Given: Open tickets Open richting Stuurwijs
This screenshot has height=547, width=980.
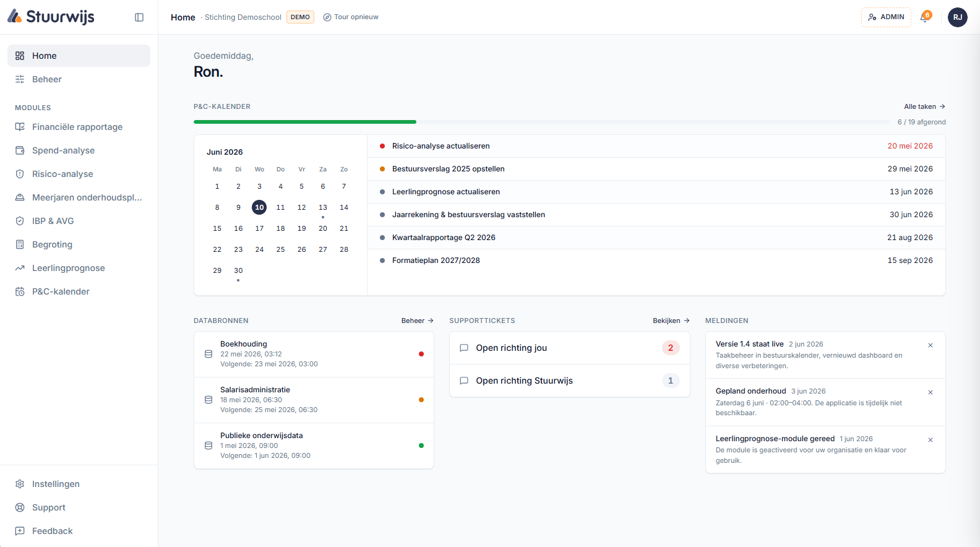Looking at the screenshot, I should 570,381.
